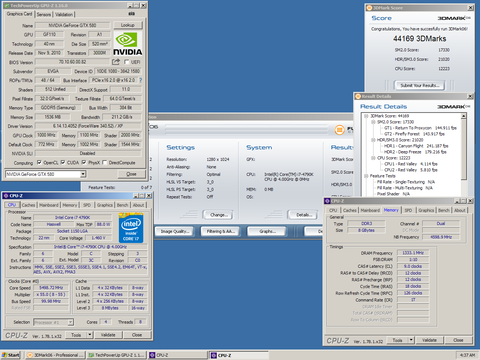Open the Bench tab in Memory CPU-Z window
Image resolution: width=480 pixels, height=360 pixels.
[444, 210]
